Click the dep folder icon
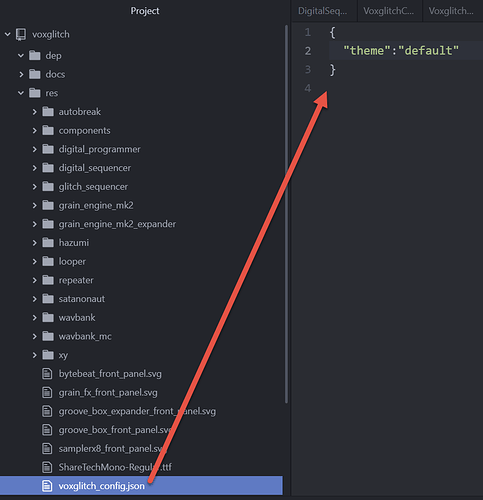The image size is (483, 500). click(x=35, y=55)
